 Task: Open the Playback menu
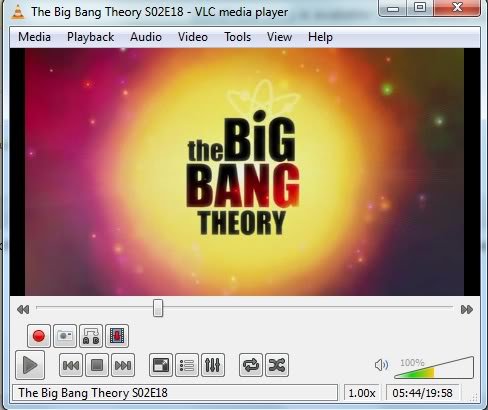pos(90,37)
